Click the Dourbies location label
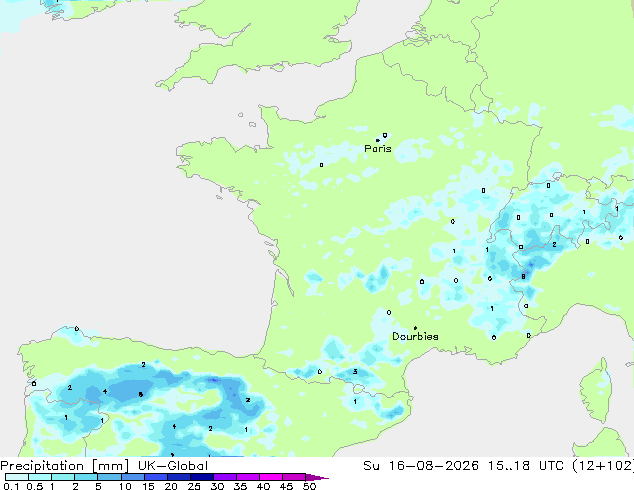The width and height of the screenshot is (634, 490). 415,336
